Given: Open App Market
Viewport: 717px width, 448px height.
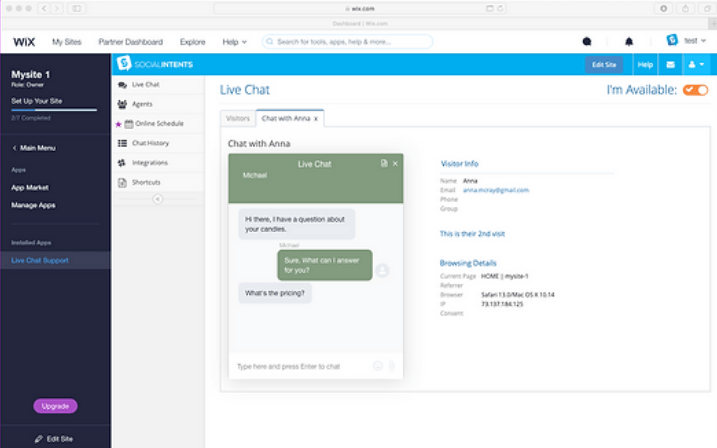Looking at the screenshot, I should (x=30, y=187).
